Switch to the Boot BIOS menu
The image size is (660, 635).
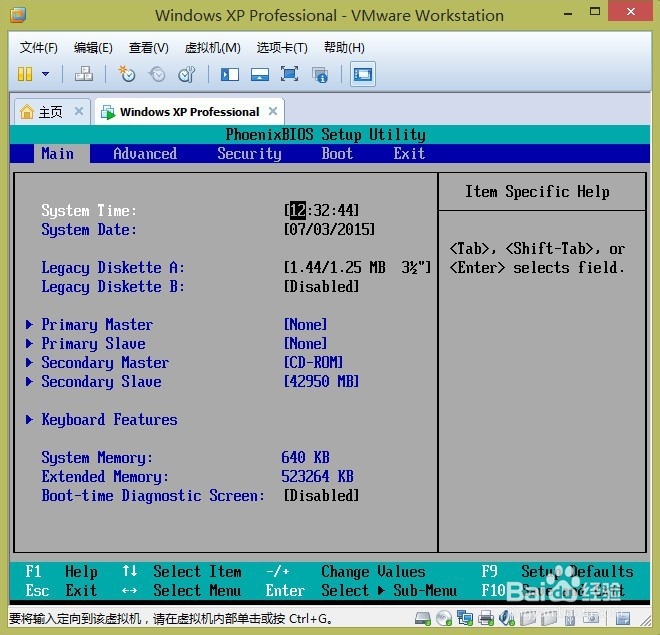[x=337, y=154]
